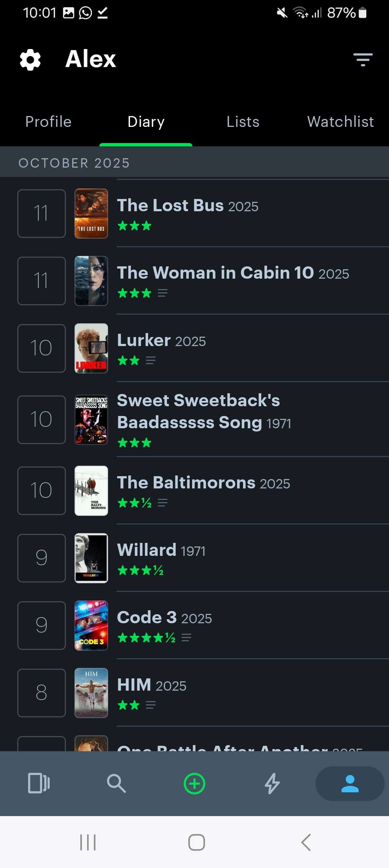
Task: Open review icon beside Code 3 rating
Action: (x=186, y=638)
